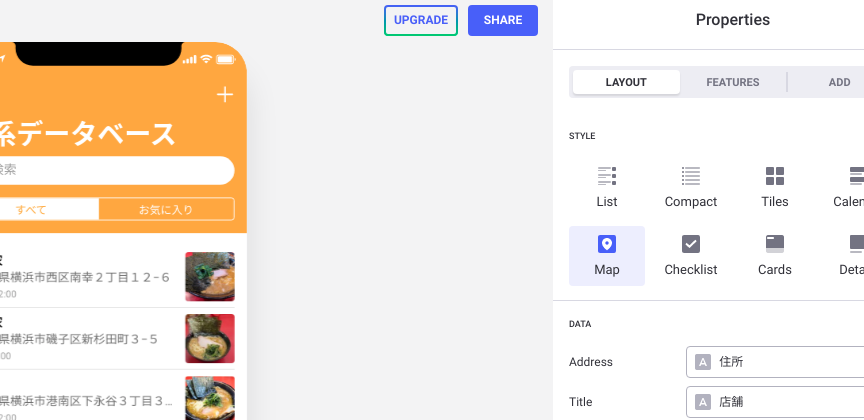Switch to the お気に入り filter in app preview

click(x=166, y=209)
